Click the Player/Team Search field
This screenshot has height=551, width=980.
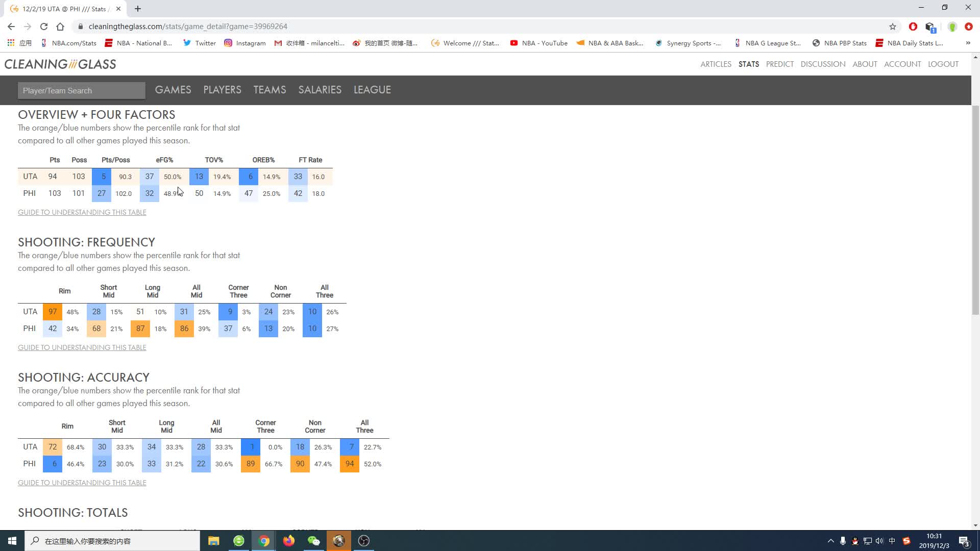[x=82, y=91]
